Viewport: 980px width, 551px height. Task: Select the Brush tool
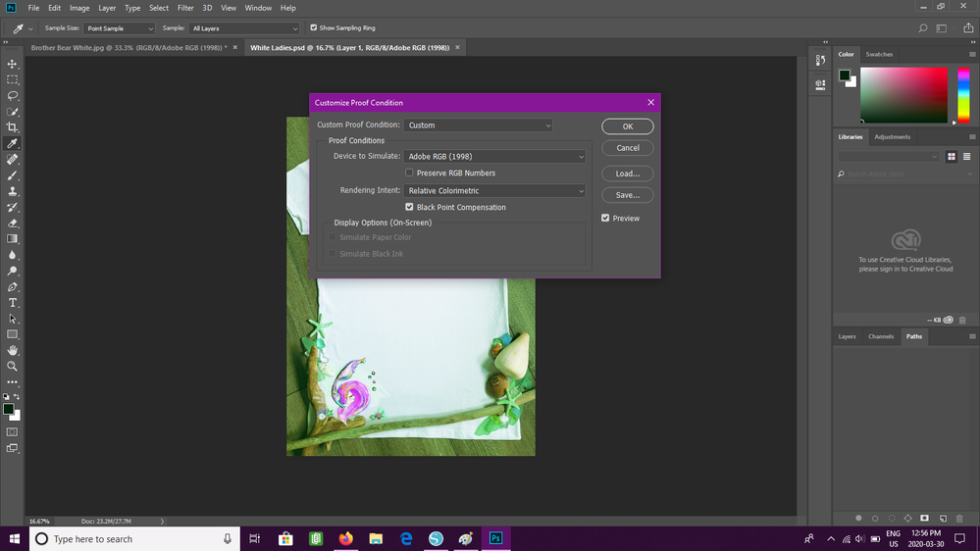[x=13, y=175]
